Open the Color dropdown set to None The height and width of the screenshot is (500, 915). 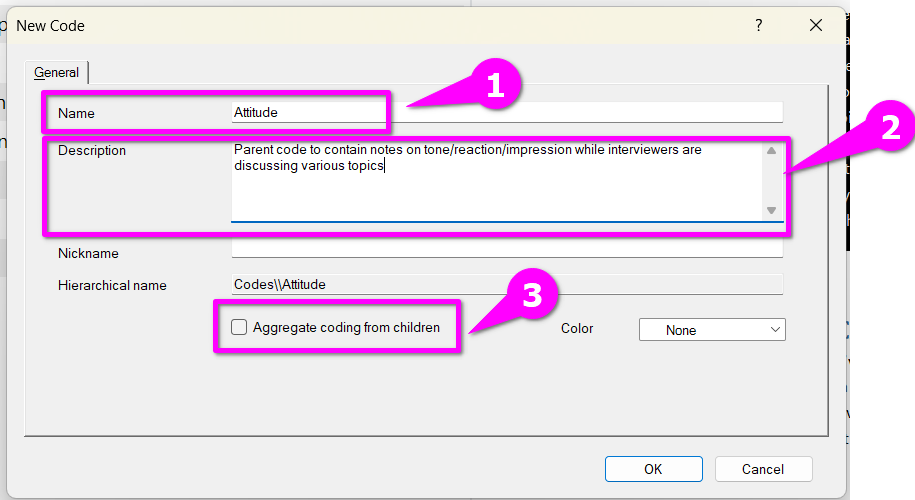(x=711, y=330)
